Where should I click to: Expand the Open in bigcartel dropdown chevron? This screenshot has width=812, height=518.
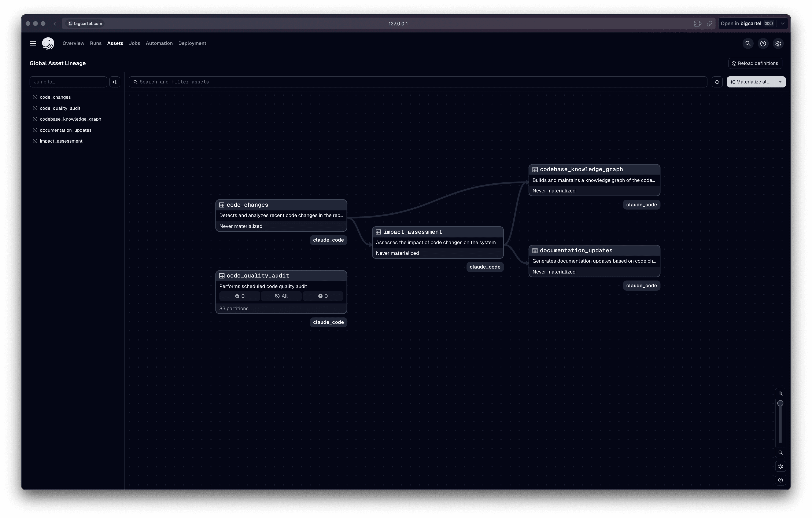pyautogui.click(x=782, y=24)
